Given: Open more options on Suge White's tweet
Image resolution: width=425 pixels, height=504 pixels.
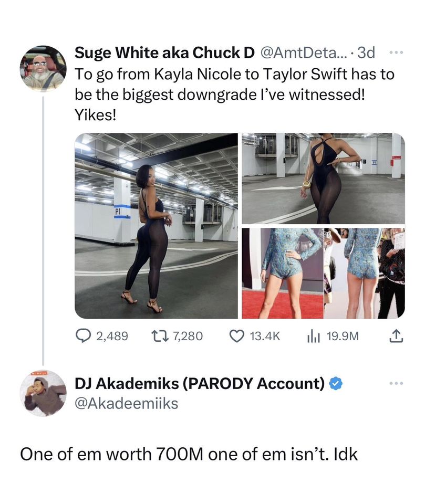Looking at the screenshot, I should coord(395,52).
